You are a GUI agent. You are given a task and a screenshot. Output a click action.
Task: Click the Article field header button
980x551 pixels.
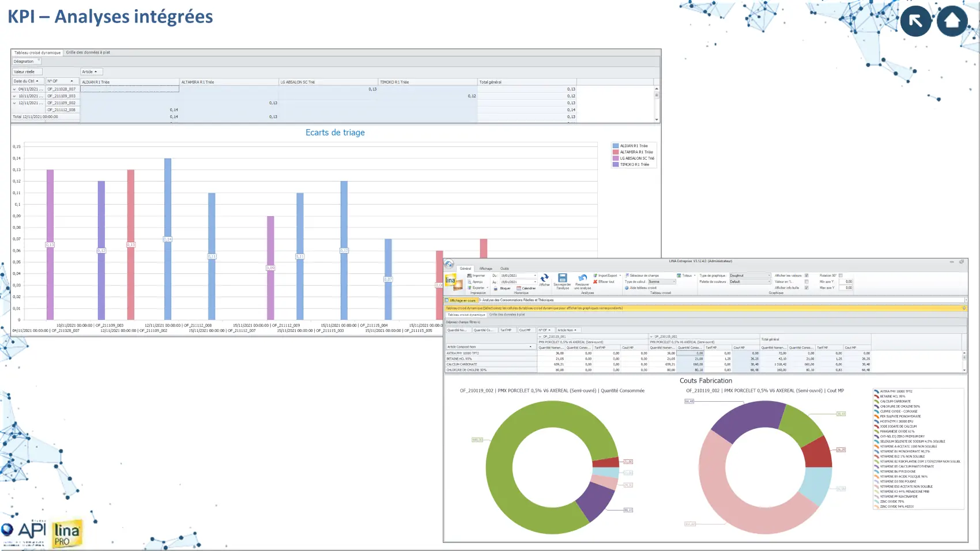click(90, 72)
